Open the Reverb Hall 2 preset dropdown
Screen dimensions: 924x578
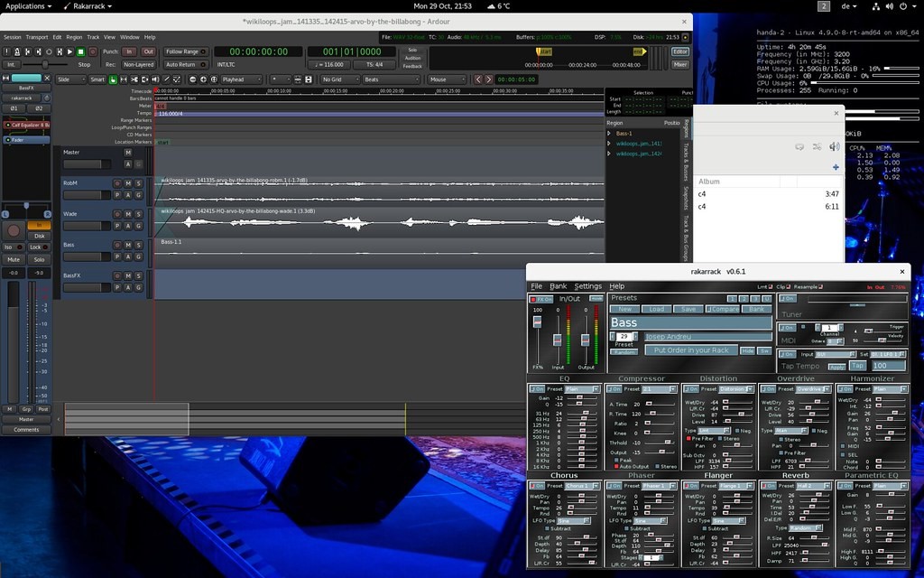click(813, 486)
